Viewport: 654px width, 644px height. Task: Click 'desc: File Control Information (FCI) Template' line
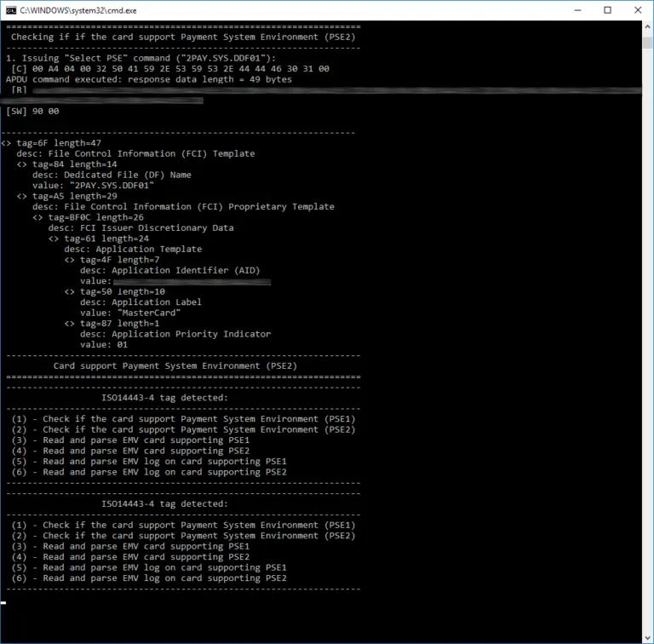[135, 153]
